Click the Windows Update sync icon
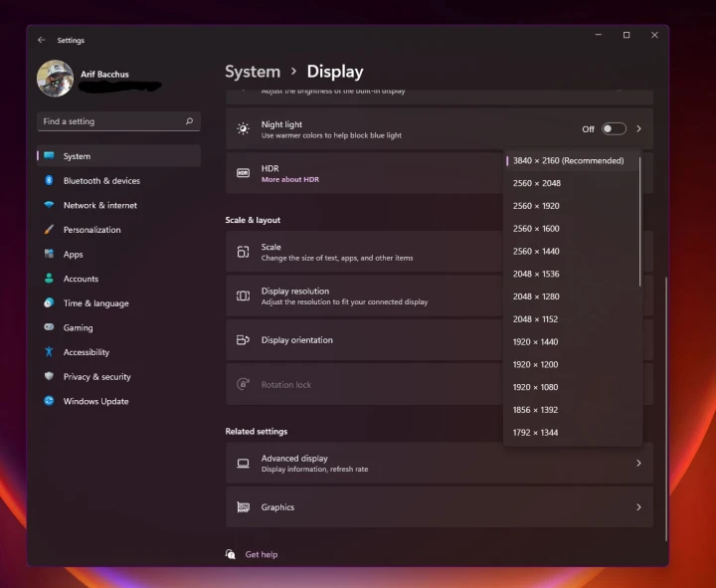 coord(49,401)
